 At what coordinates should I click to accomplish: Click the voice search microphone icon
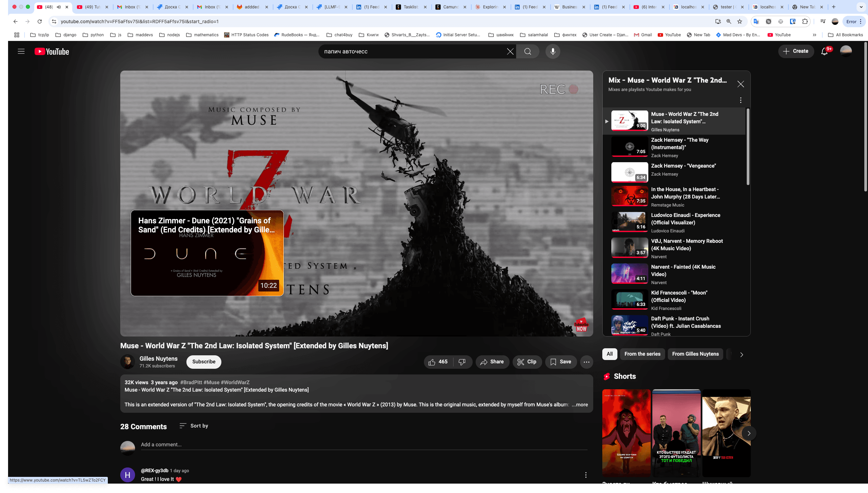[552, 51]
